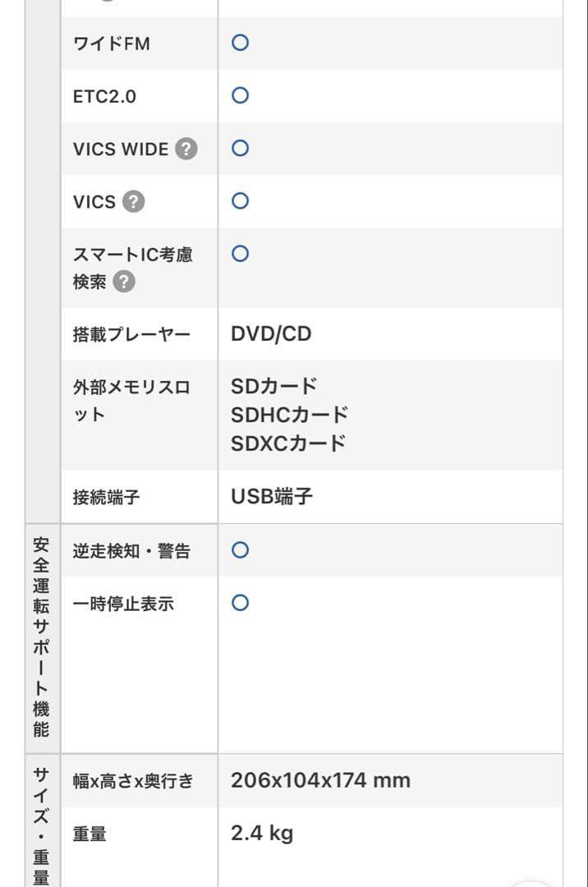This screenshot has width=588, height=887.
Task: Click the 一時停止表示 support circle
Action: (238, 603)
